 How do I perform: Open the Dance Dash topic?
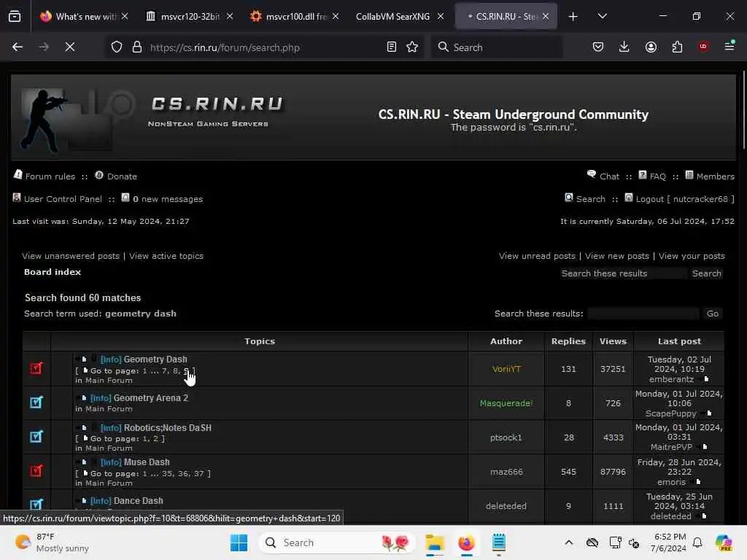click(x=138, y=500)
